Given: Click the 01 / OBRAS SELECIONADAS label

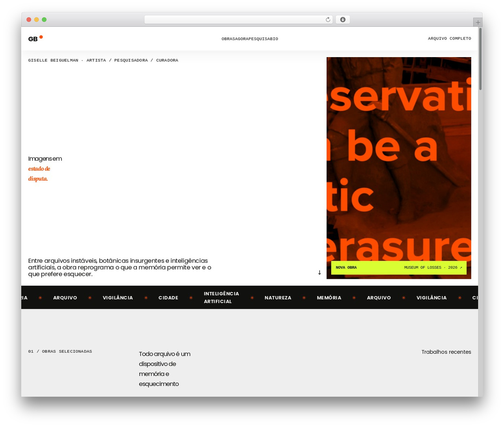Looking at the screenshot, I should [60, 351].
